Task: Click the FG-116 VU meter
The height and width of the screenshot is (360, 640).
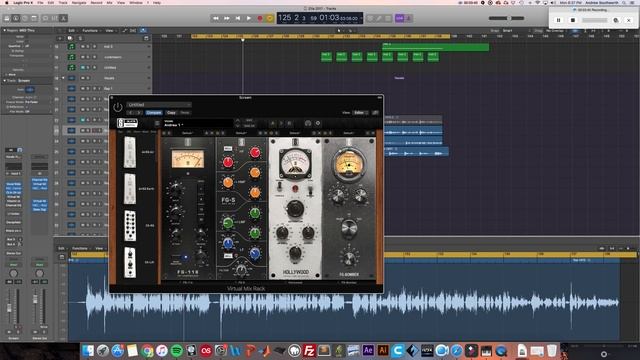Action: [188, 158]
